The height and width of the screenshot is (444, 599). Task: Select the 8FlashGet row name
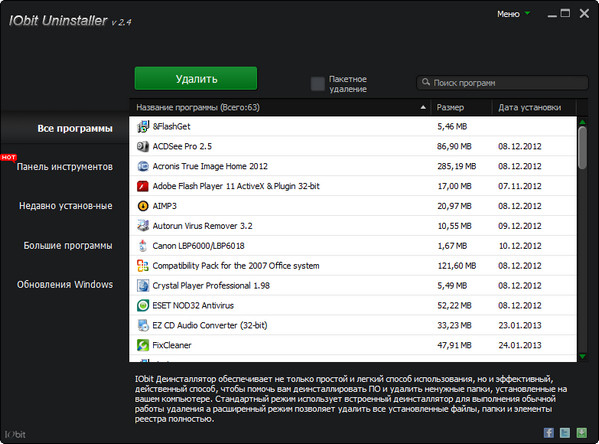click(x=172, y=126)
